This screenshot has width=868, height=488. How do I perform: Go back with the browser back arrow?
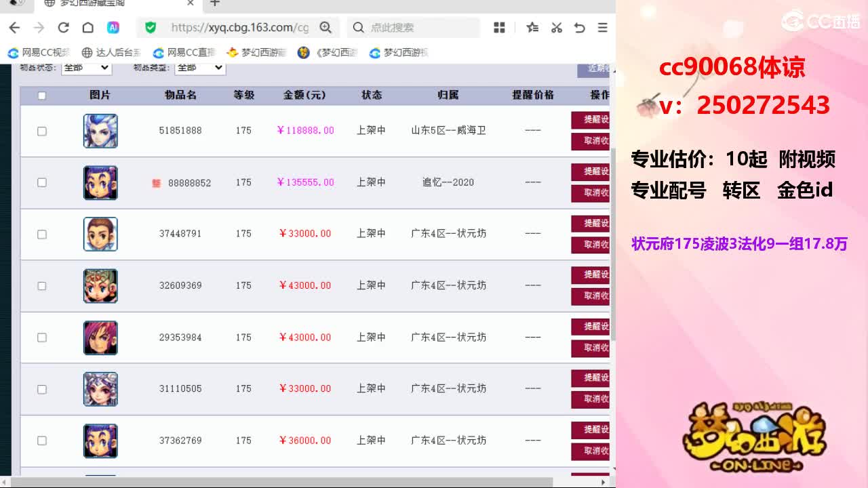click(x=14, y=28)
